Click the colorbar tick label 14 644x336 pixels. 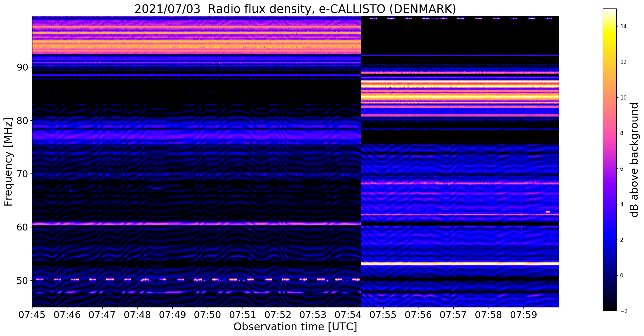623,26
